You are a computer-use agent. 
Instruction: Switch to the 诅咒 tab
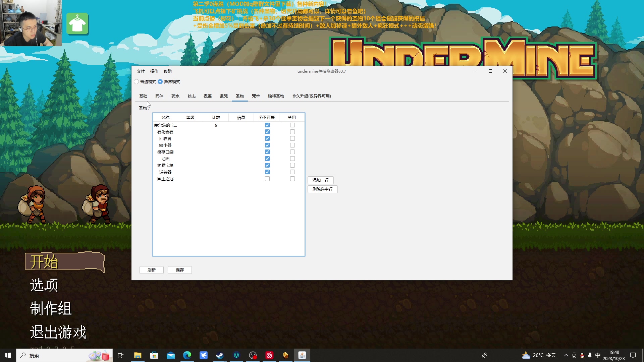point(224,96)
